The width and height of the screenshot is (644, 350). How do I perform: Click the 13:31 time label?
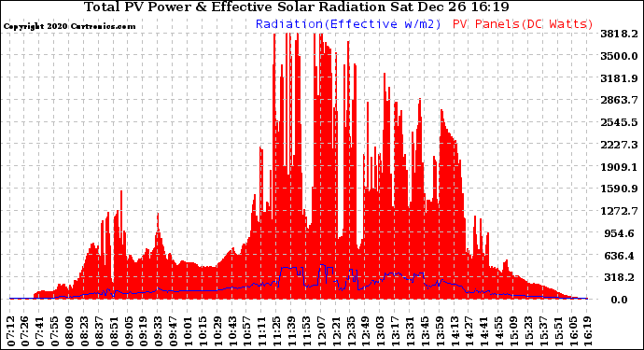[410, 331]
